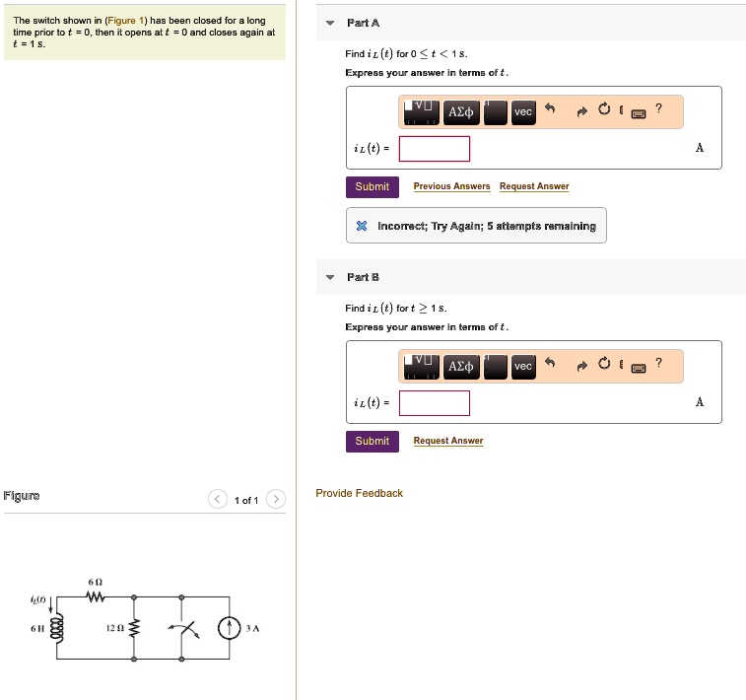The image size is (746, 700).
Task: Reset the Part A answer field
Action: (x=604, y=109)
